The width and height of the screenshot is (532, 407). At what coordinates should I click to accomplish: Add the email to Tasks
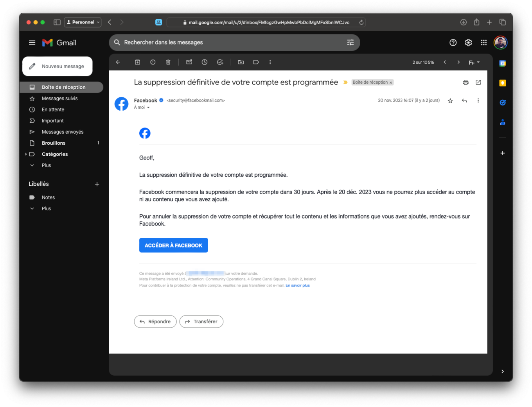pos(220,62)
